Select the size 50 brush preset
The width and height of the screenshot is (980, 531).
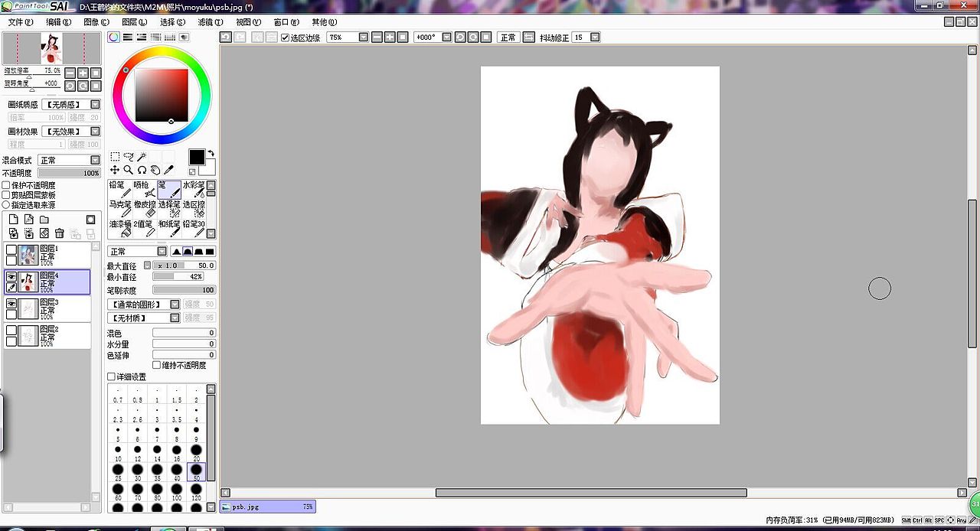click(196, 472)
